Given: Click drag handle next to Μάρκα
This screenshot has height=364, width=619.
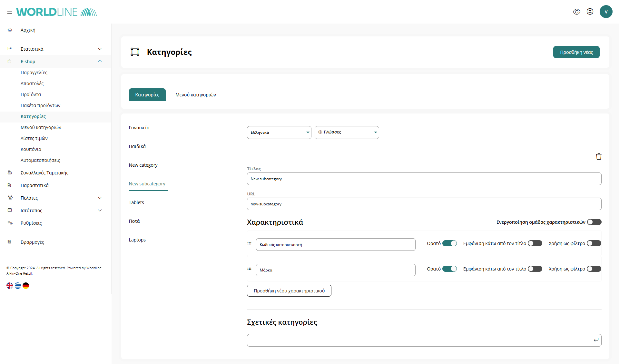Looking at the screenshot, I should (x=249, y=269).
